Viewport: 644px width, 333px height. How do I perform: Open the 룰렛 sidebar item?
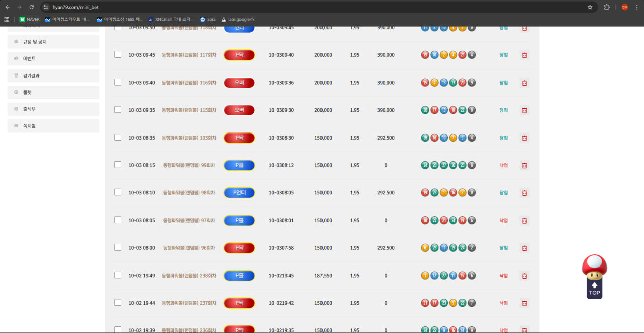click(x=53, y=92)
